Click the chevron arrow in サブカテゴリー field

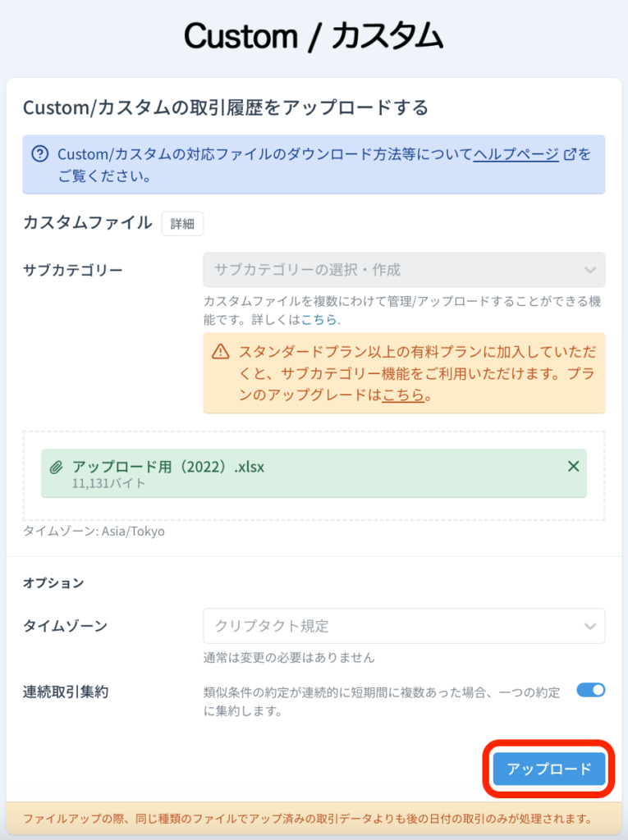590,270
